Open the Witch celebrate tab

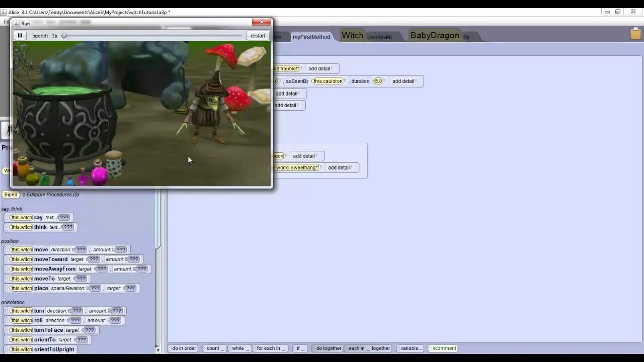[367, 36]
